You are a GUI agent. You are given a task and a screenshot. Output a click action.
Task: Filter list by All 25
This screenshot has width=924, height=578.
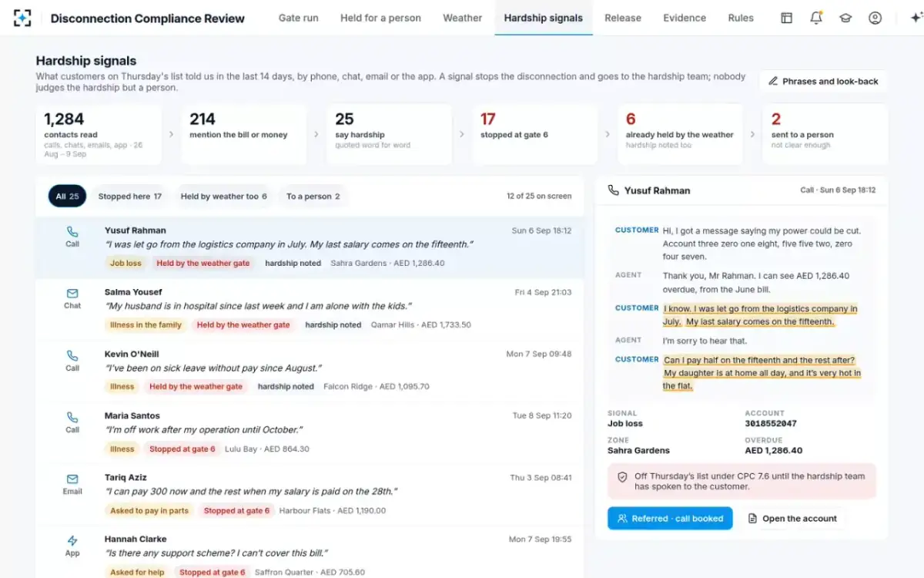click(68, 197)
